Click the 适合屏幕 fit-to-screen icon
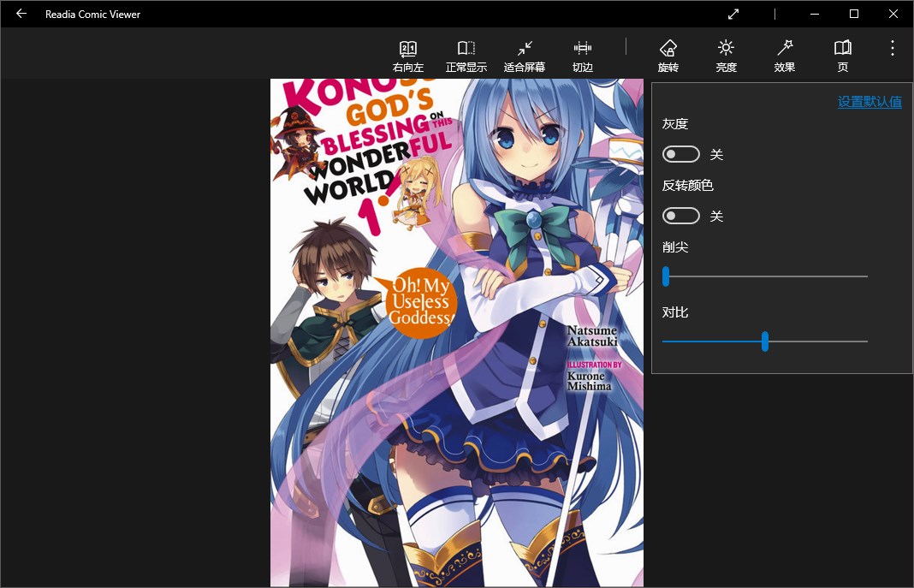The width and height of the screenshot is (914, 588). pos(525,54)
